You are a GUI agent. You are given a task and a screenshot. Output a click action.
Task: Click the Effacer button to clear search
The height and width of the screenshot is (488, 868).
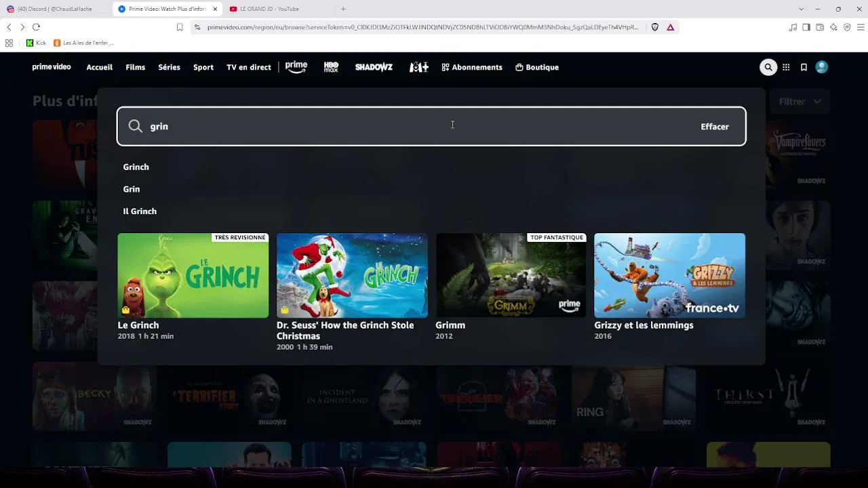click(715, 127)
